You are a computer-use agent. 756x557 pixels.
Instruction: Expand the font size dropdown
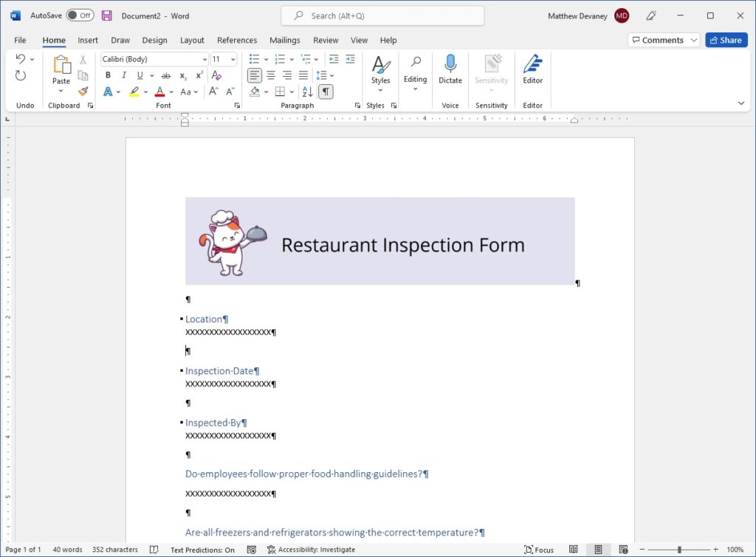tap(233, 59)
